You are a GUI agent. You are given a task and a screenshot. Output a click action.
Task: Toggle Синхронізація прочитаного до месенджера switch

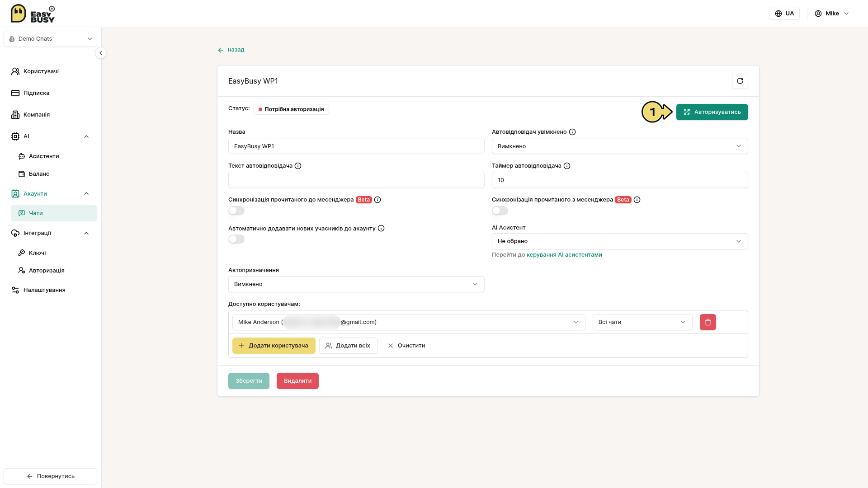click(x=236, y=211)
